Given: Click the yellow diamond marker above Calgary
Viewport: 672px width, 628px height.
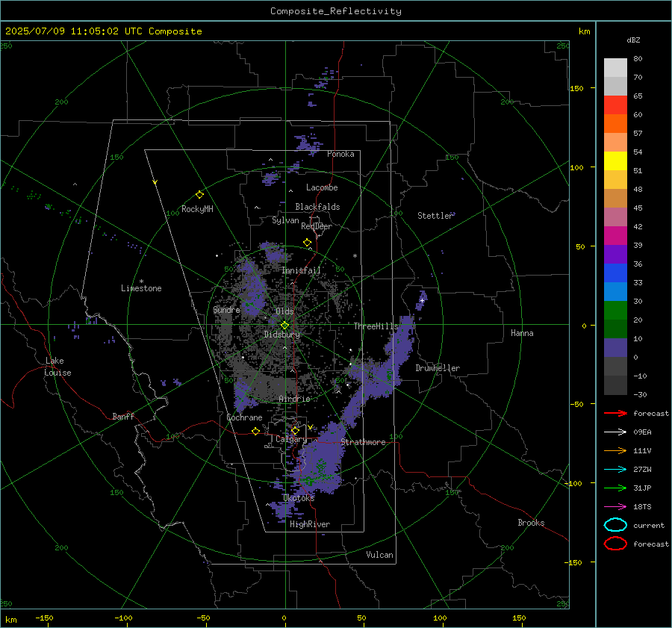Looking at the screenshot, I should point(295,430).
